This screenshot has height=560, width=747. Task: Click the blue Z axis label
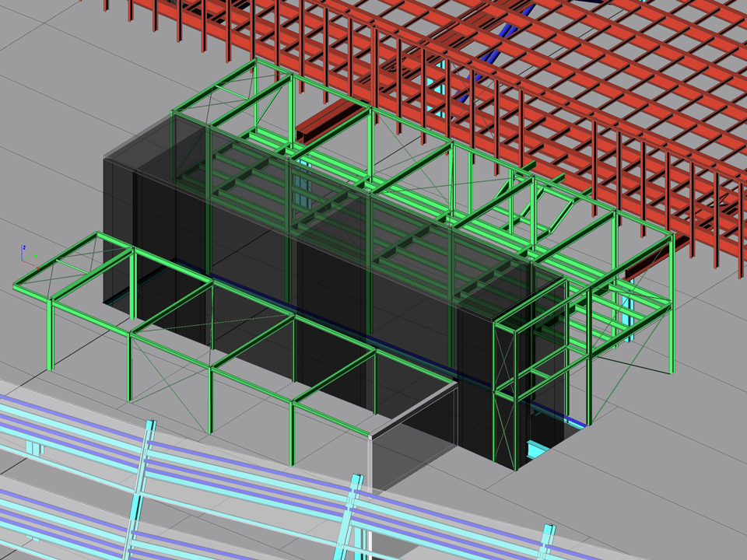[x=24, y=247]
